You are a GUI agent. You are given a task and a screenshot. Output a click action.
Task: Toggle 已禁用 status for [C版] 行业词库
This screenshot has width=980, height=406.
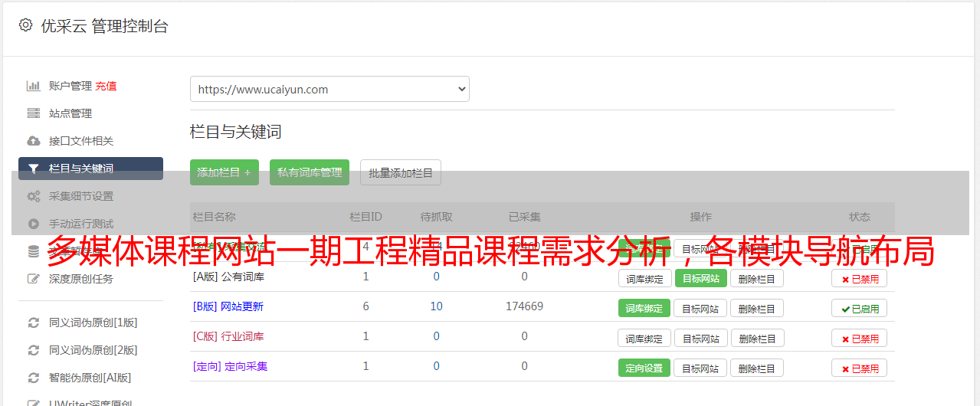click(859, 339)
